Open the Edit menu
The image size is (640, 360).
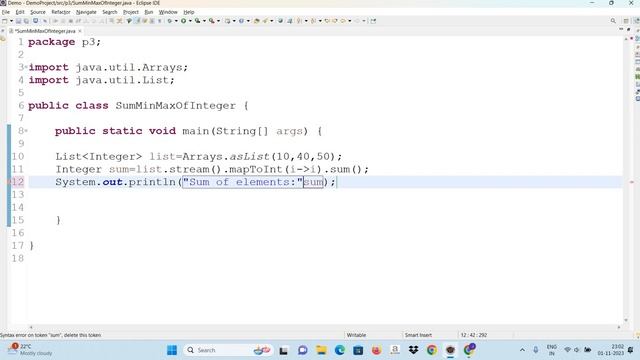tap(20, 12)
